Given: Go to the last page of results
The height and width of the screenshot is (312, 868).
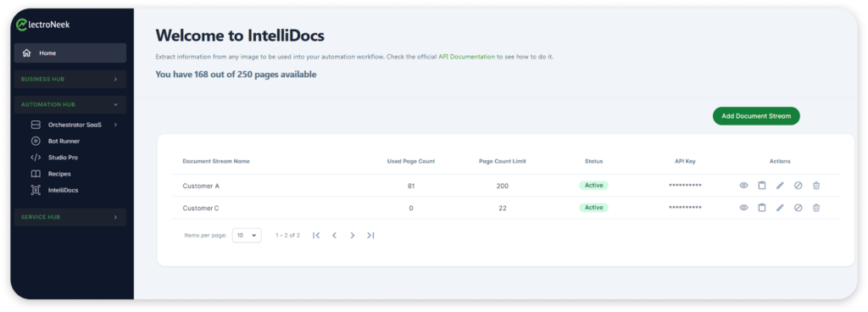Looking at the screenshot, I should pos(370,236).
